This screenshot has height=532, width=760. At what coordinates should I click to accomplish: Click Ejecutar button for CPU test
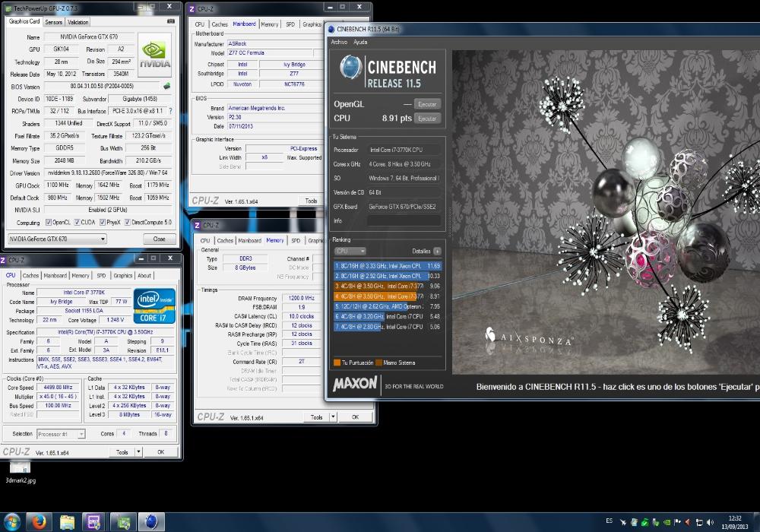coord(427,119)
